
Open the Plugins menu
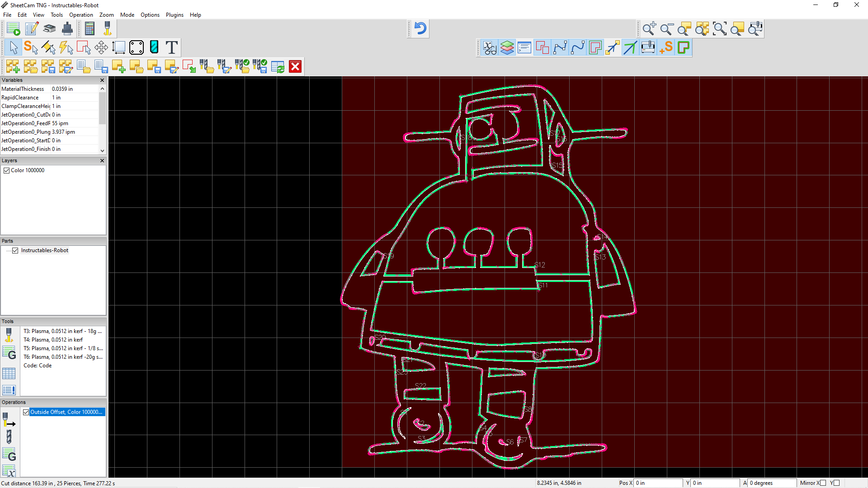[175, 15]
